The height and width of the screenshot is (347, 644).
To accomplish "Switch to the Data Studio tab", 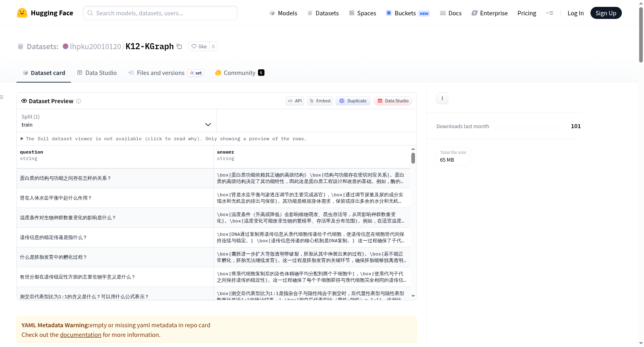I will tap(97, 73).
